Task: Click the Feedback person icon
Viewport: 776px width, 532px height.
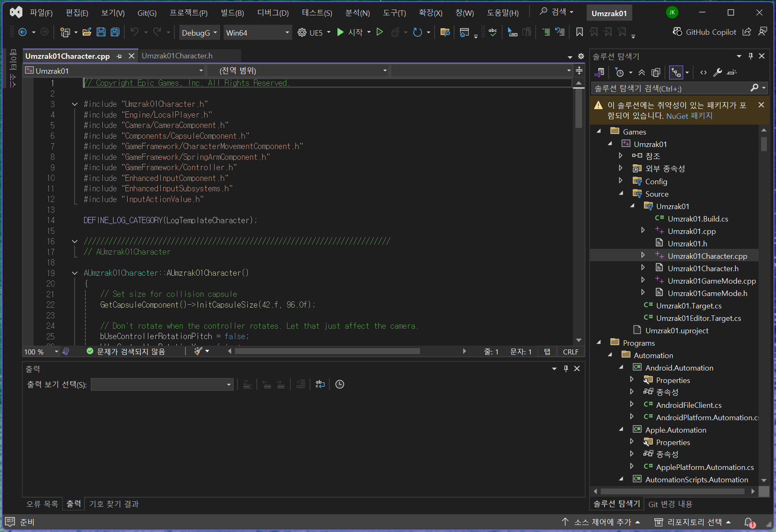Action: click(x=763, y=32)
